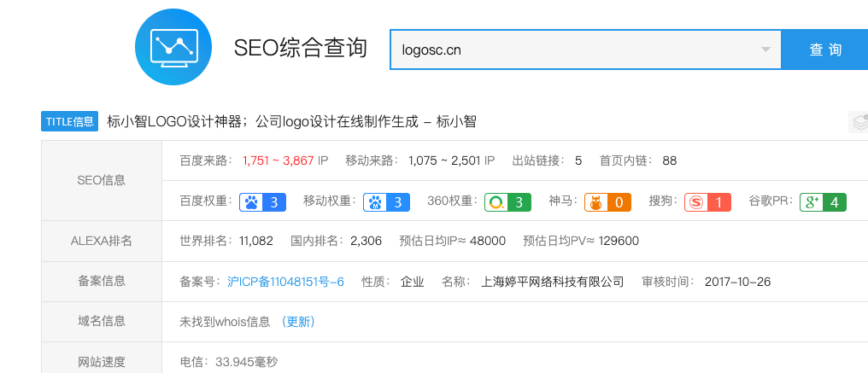Click the SEO monitor chart logo icon

point(173,47)
